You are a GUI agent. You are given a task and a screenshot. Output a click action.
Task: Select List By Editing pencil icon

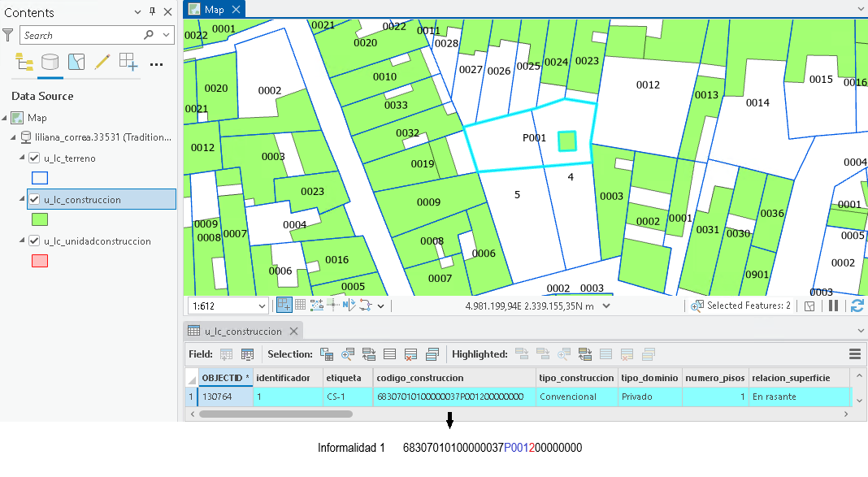(102, 62)
